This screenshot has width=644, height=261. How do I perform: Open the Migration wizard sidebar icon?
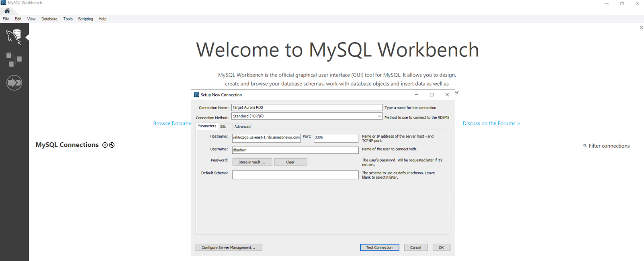[14, 83]
